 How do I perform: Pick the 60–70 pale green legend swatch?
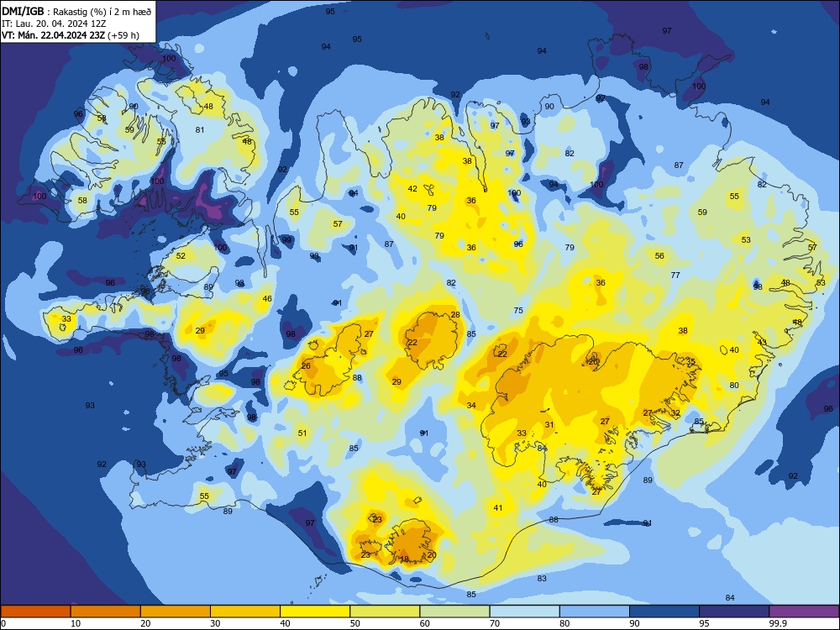pyautogui.click(x=454, y=612)
